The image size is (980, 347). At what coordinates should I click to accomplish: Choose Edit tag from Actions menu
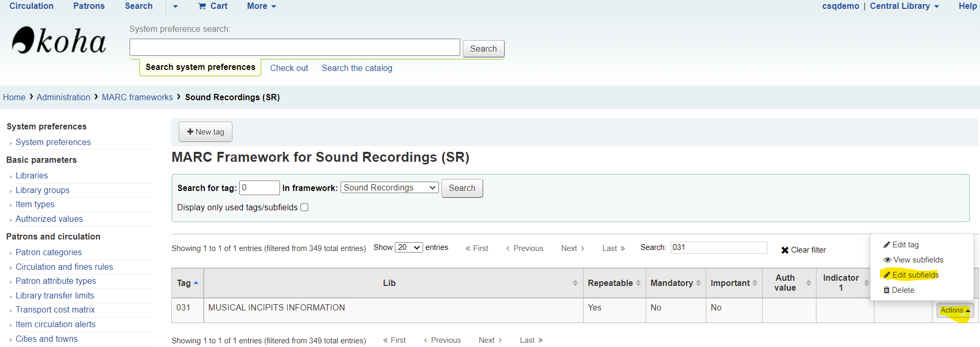coord(901,245)
